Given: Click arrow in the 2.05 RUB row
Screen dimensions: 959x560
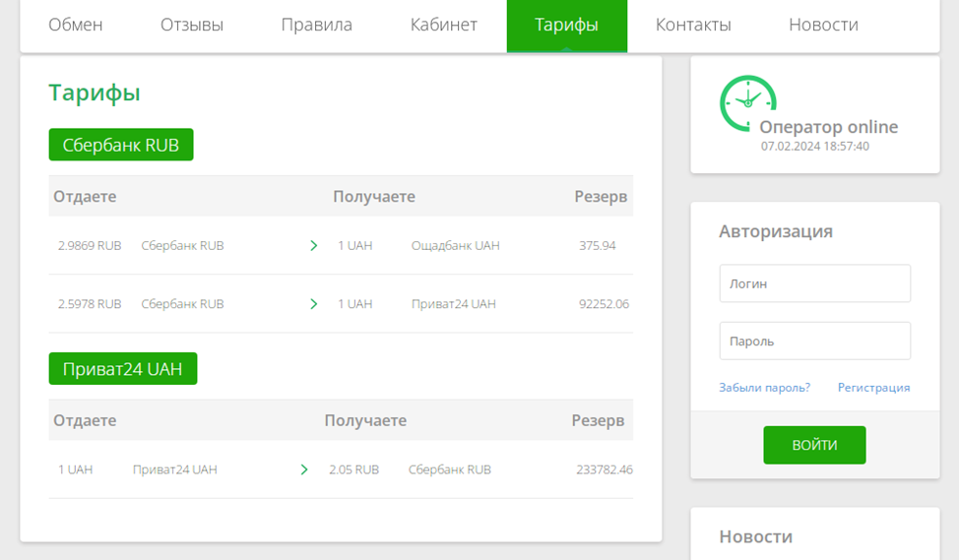Looking at the screenshot, I should coord(304,469).
